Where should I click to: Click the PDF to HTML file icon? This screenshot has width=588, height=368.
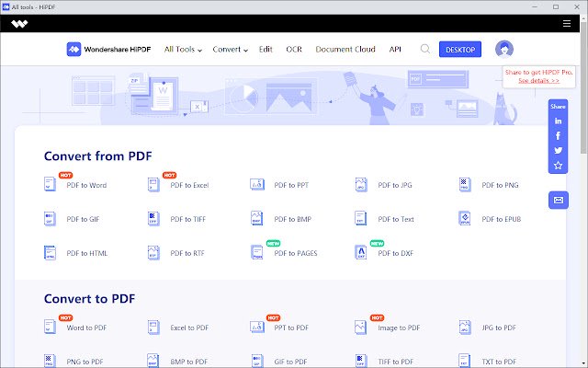50,253
